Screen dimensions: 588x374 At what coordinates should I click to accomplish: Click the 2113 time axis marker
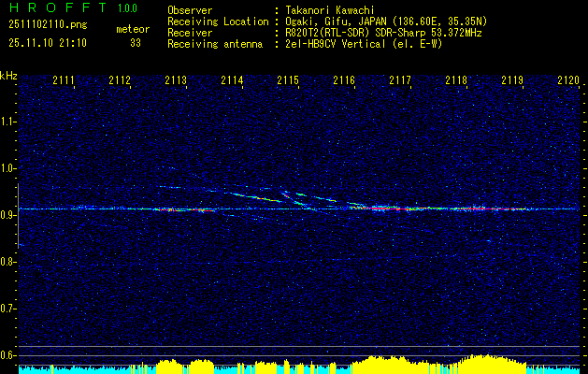(176, 79)
